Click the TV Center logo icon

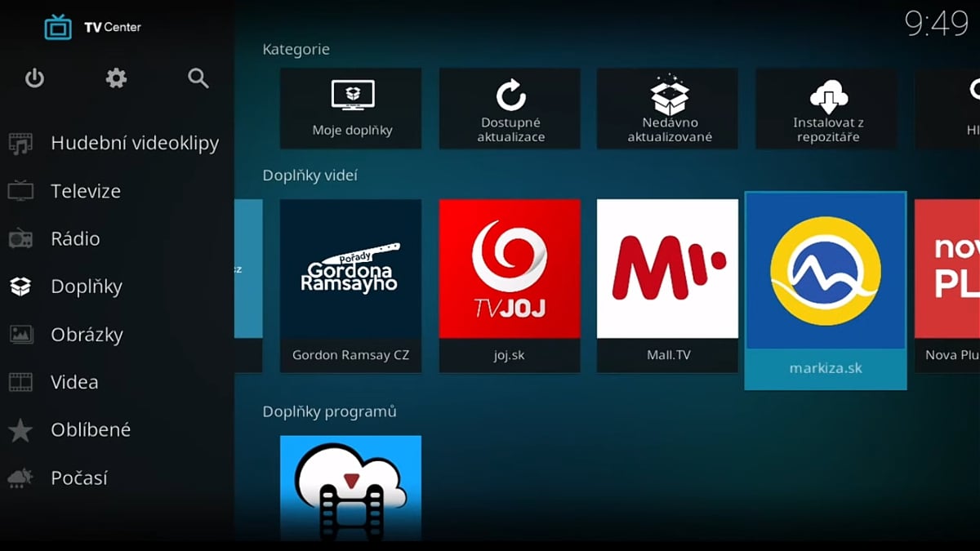(58, 27)
